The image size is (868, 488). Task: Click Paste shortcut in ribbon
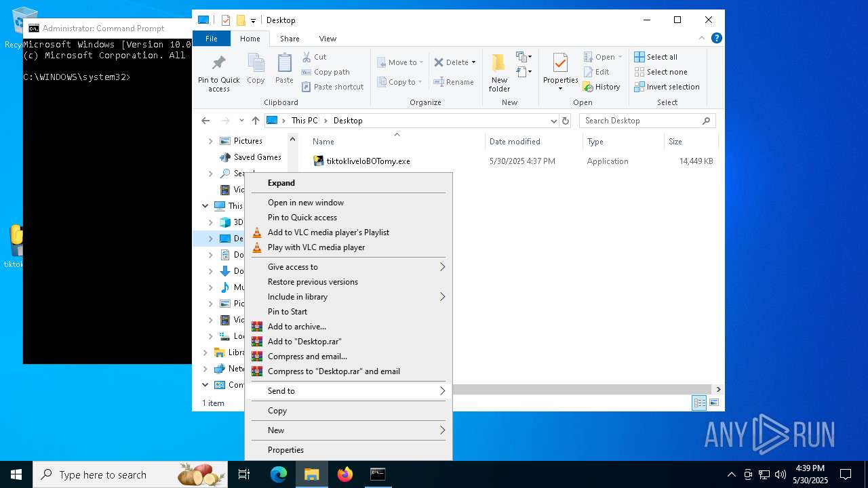pos(332,87)
